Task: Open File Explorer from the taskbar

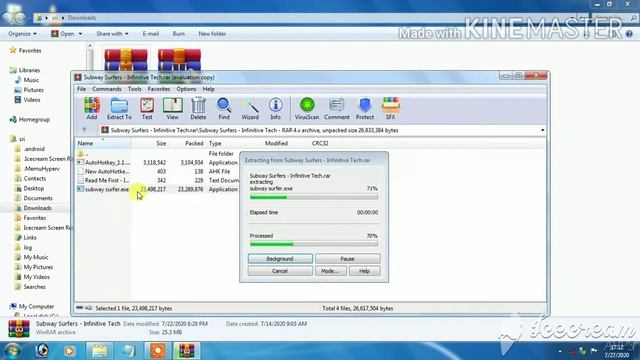Action: 100,351
